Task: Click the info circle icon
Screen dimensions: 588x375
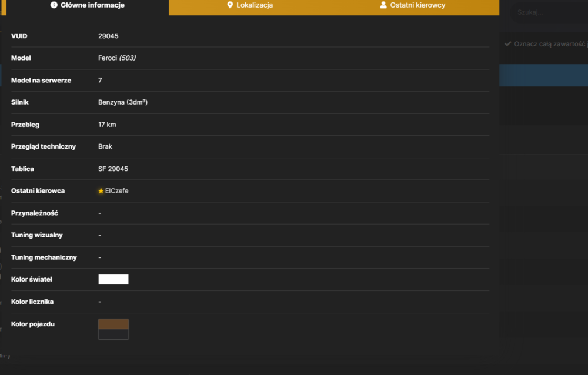Action: [54, 5]
